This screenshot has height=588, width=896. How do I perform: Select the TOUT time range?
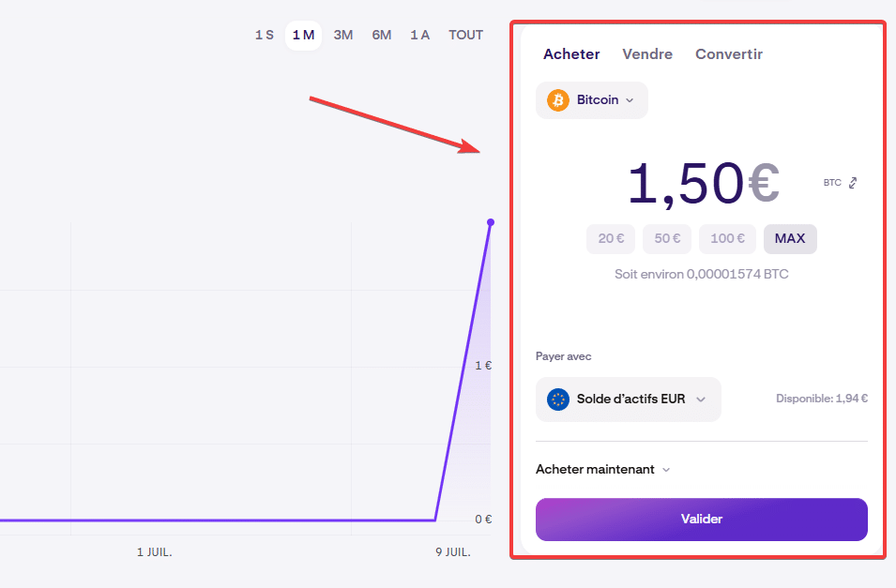pos(465,35)
